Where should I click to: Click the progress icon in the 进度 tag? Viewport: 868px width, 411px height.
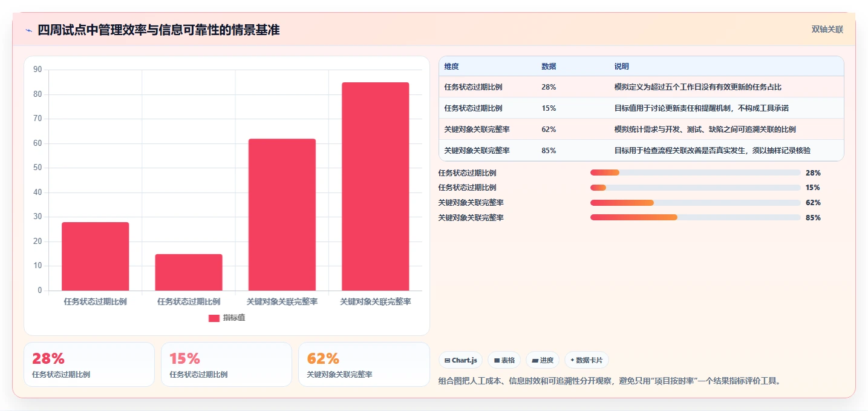[535, 360]
